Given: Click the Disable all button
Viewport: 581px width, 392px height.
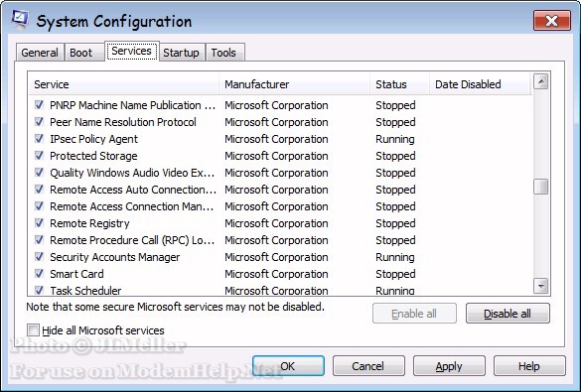Looking at the screenshot, I should click(508, 314).
